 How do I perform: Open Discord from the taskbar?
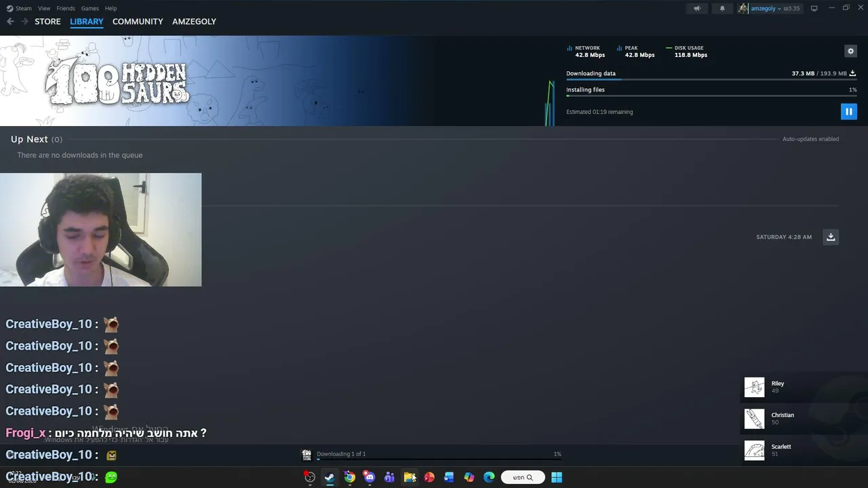pos(369,477)
